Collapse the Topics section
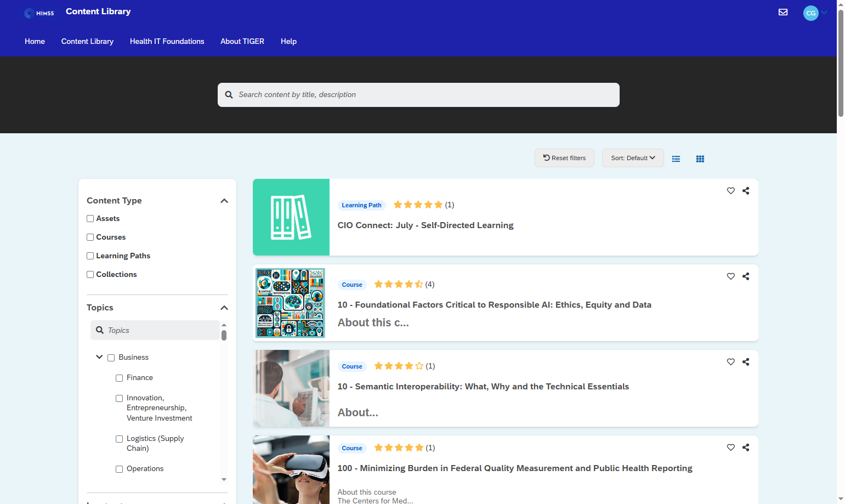The image size is (845, 504). point(224,308)
